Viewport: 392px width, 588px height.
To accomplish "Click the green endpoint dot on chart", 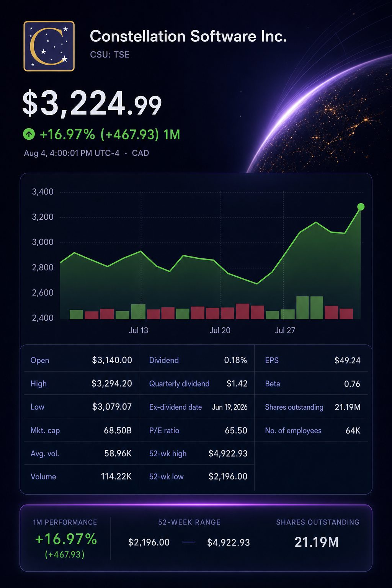I will click(x=361, y=207).
